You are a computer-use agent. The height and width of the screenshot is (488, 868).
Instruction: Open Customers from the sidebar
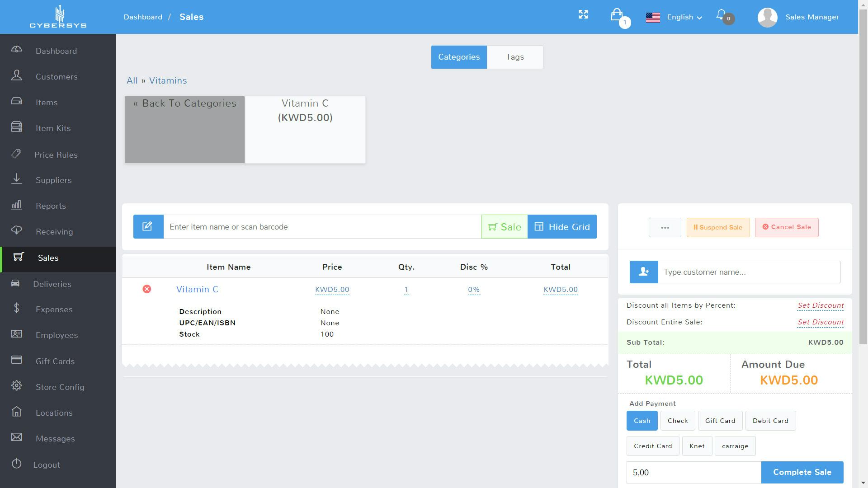tap(57, 76)
